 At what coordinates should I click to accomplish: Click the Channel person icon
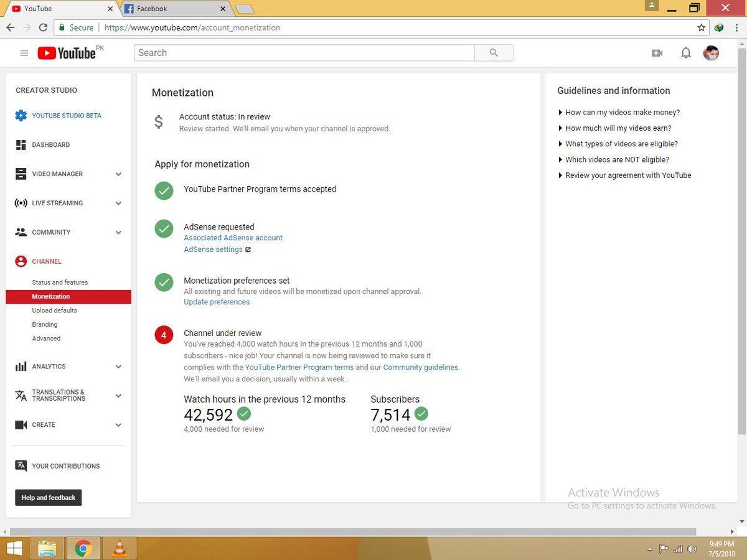(x=21, y=261)
